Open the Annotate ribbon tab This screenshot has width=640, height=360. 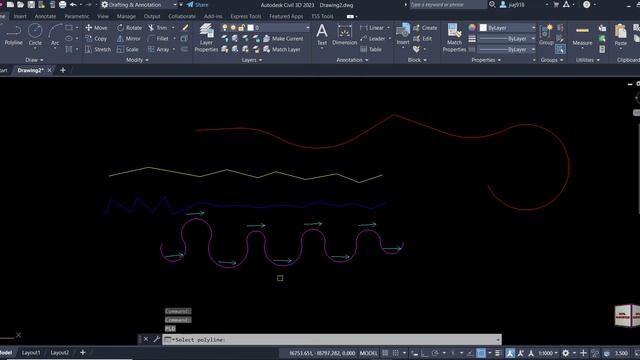click(45, 16)
